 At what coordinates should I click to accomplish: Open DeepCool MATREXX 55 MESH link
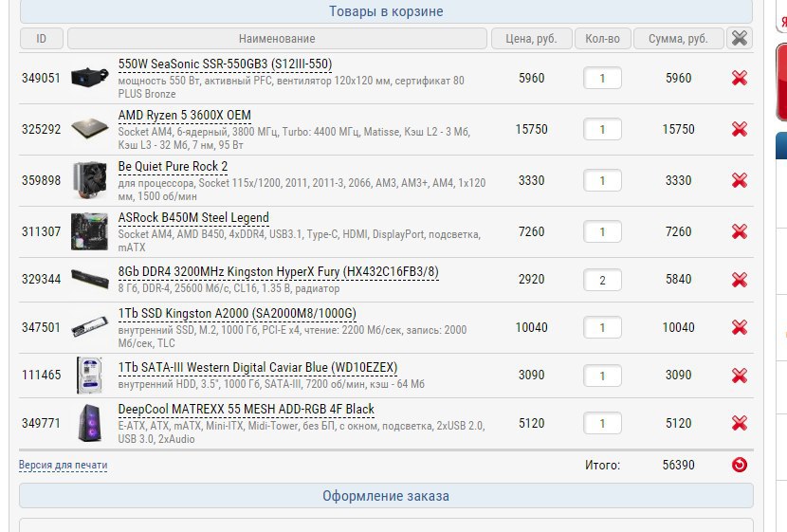pyautogui.click(x=246, y=410)
